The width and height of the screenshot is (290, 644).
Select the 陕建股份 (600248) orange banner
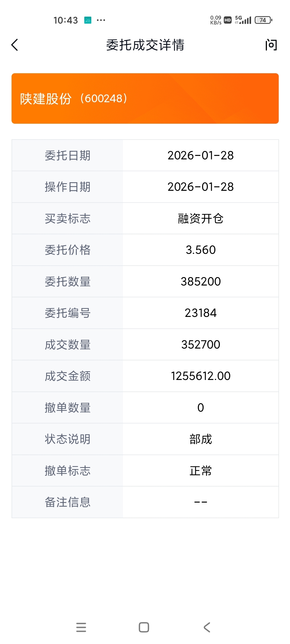tap(145, 98)
